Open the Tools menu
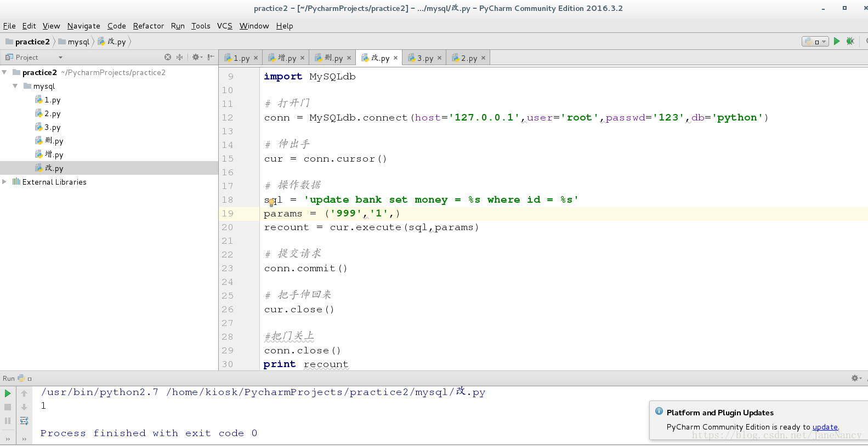This screenshot has width=868, height=446. click(201, 26)
